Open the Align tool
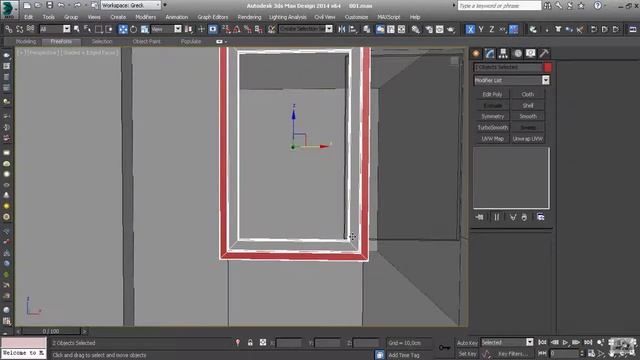Image resolution: width=640 pixels, height=360 pixels. point(353,29)
